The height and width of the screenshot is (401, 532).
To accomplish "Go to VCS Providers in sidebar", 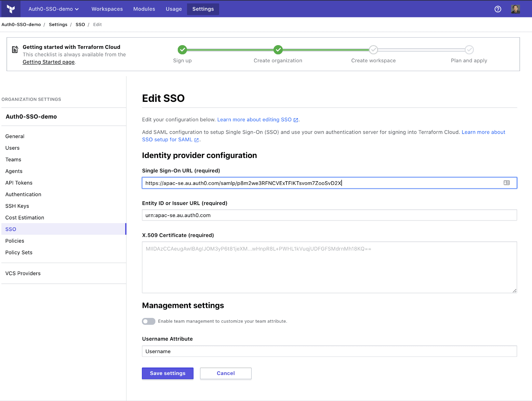I will coord(23,273).
